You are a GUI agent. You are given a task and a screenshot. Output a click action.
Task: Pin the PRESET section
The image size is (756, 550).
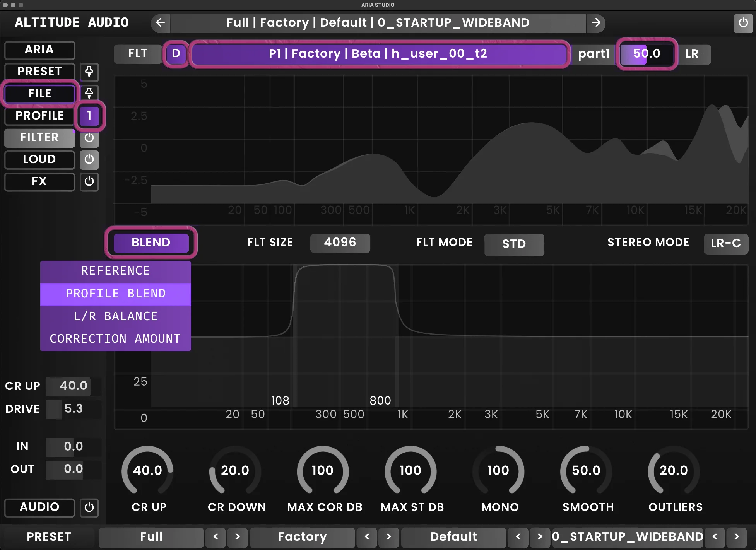tap(89, 72)
